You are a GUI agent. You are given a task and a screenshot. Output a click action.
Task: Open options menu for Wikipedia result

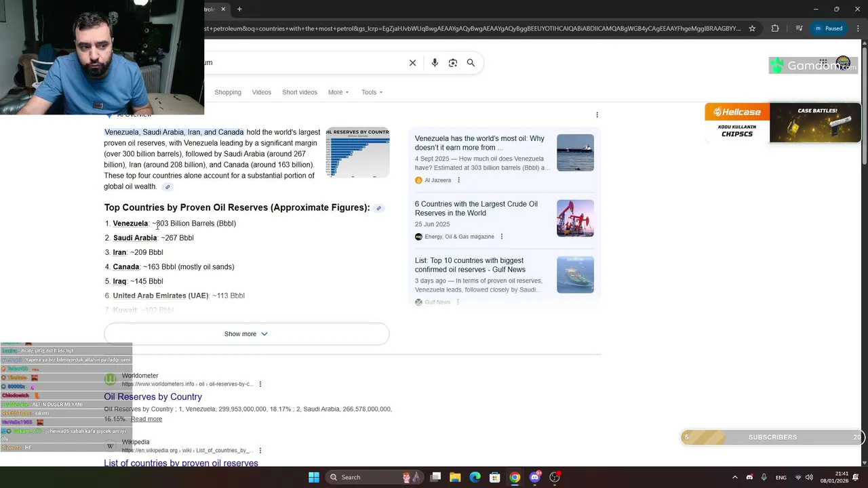(260, 451)
